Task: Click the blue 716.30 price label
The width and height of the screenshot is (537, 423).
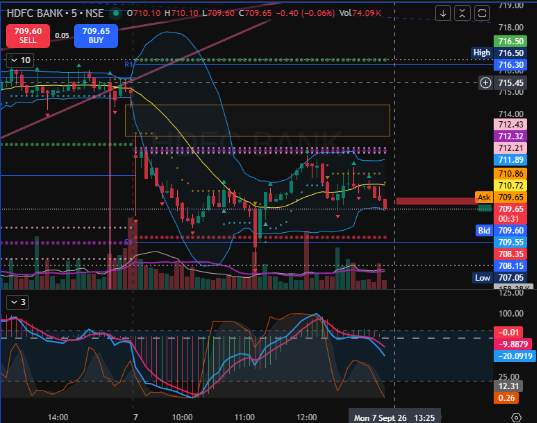Action: point(510,65)
